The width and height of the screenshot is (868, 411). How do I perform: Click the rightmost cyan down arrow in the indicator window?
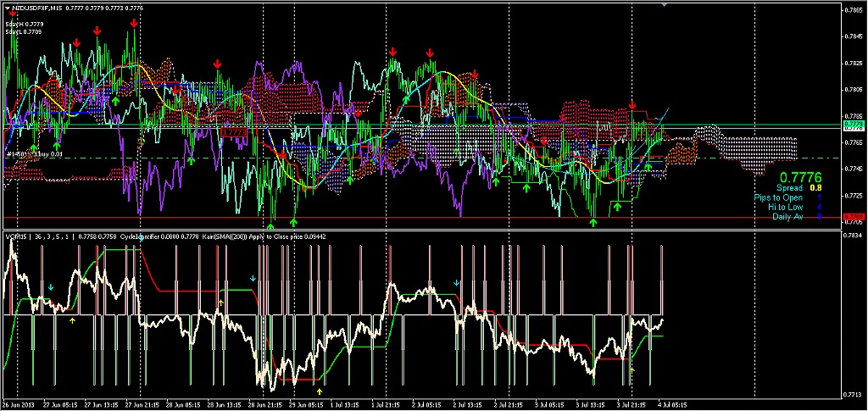click(458, 281)
